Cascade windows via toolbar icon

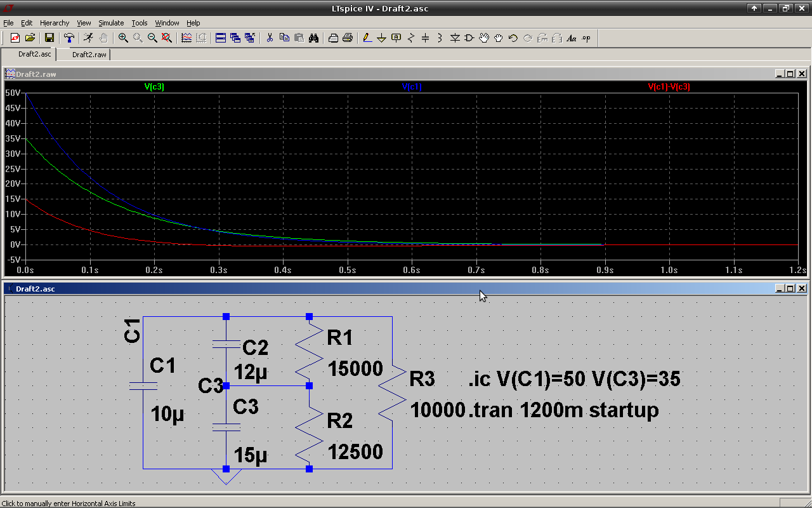(x=235, y=38)
